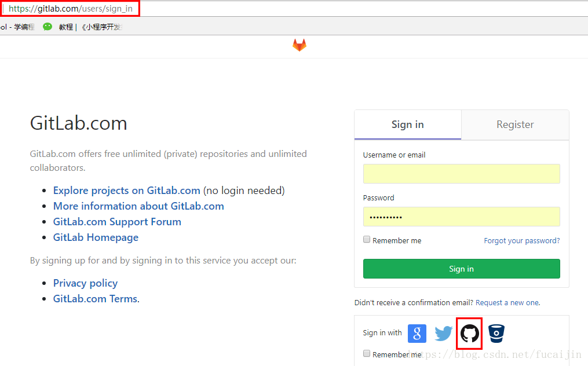Sign in with Twitter icon

(443, 334)
